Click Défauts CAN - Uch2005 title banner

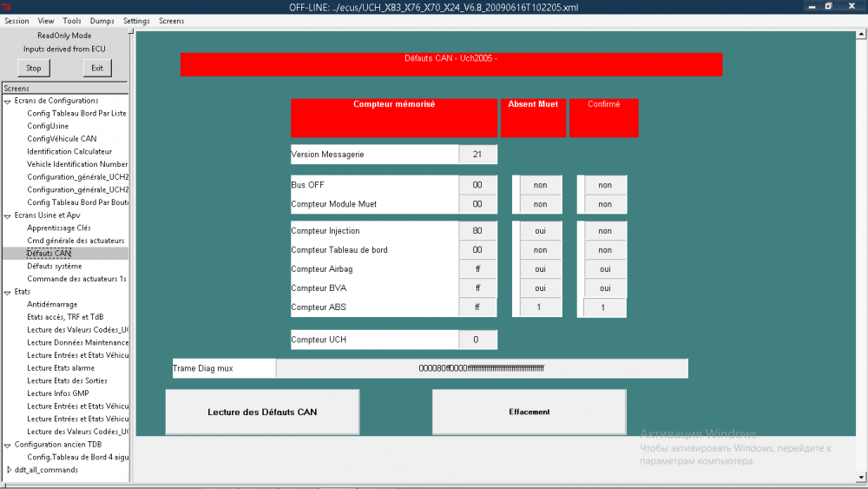(x=451, y=64)
